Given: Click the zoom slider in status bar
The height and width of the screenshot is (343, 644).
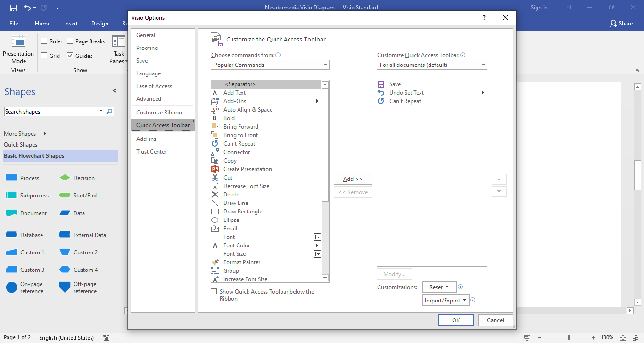Looking at the screenshot, I should point(569,337).
